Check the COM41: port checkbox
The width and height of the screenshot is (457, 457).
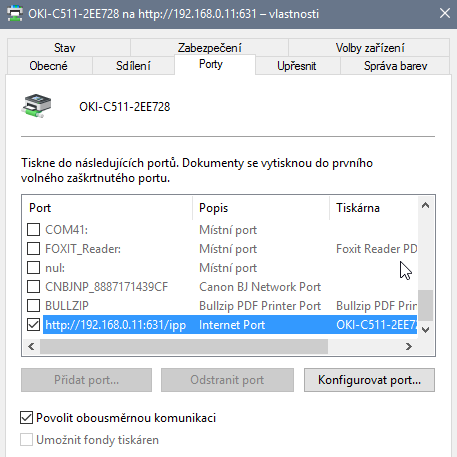point(33,230)
